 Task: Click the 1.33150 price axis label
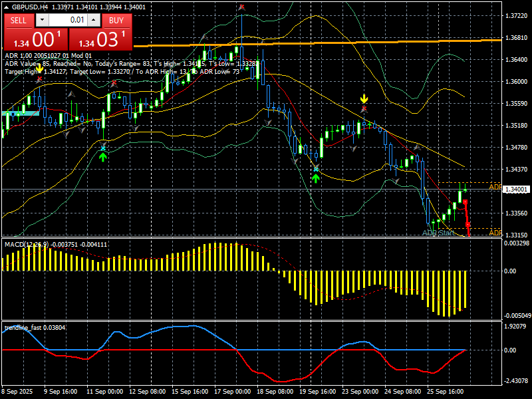[517, 235]
